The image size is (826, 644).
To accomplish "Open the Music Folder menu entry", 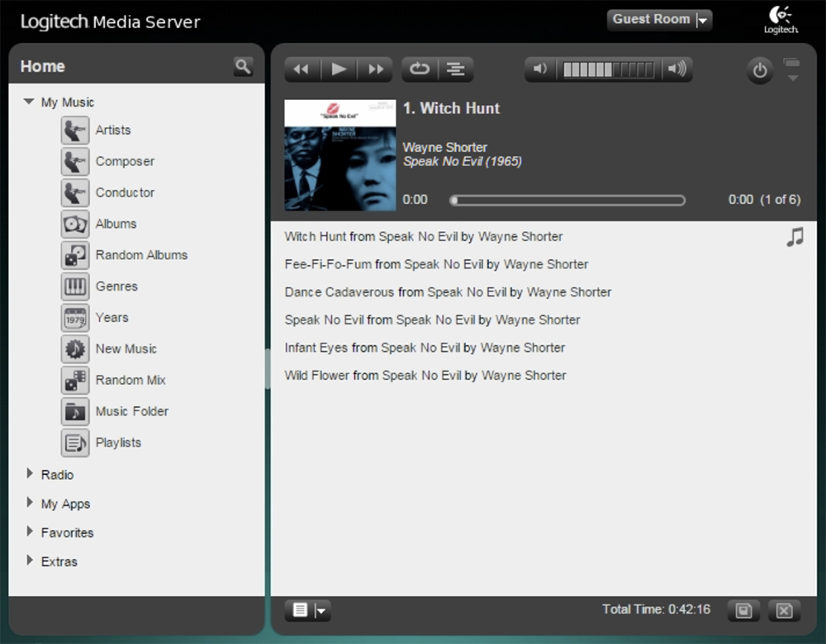I will (x=132, y=411).
